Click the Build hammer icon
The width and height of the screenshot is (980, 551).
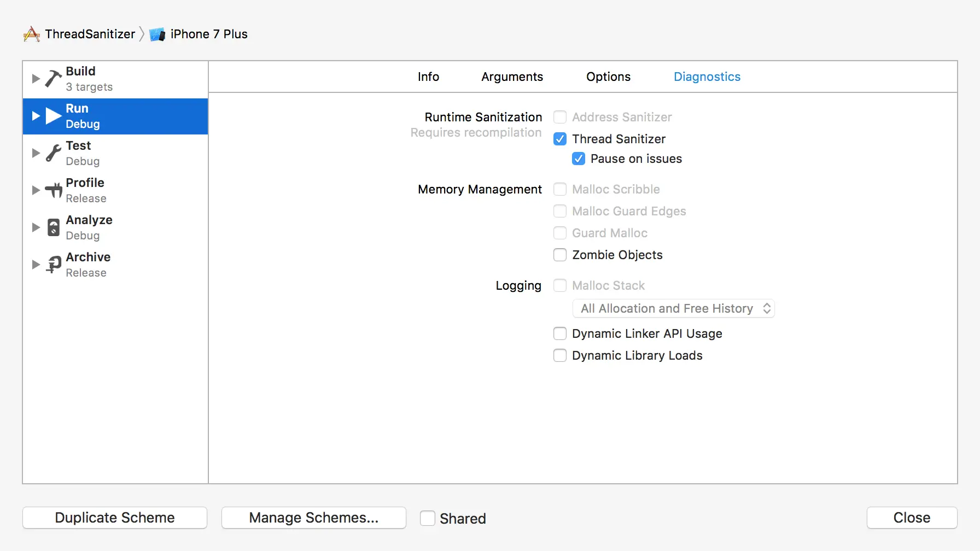(53, 79)
